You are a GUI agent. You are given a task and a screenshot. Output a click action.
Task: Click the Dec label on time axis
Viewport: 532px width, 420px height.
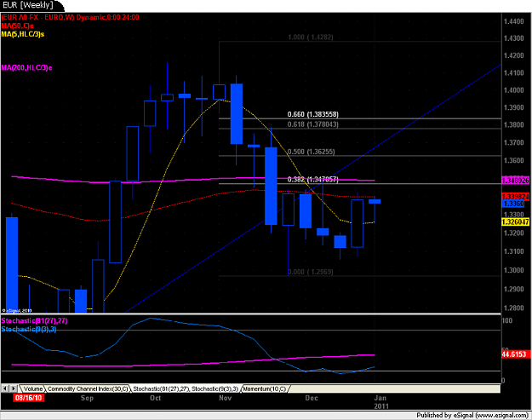[312, 398]
